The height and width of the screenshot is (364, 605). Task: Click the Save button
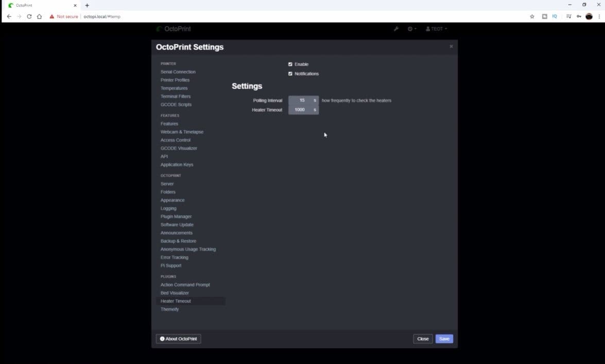click(x=444, y=339)
